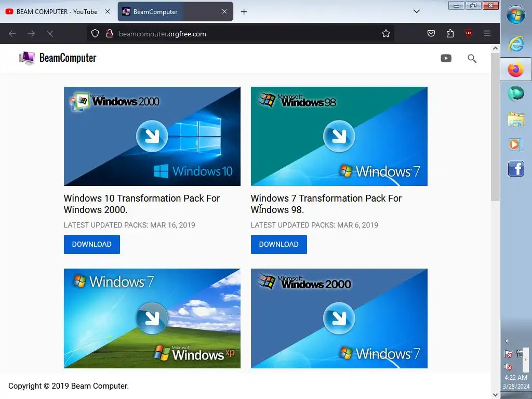
Task: Click the Firefox taskbar icon
Action: pyautogui.click(x=516, y=70)
